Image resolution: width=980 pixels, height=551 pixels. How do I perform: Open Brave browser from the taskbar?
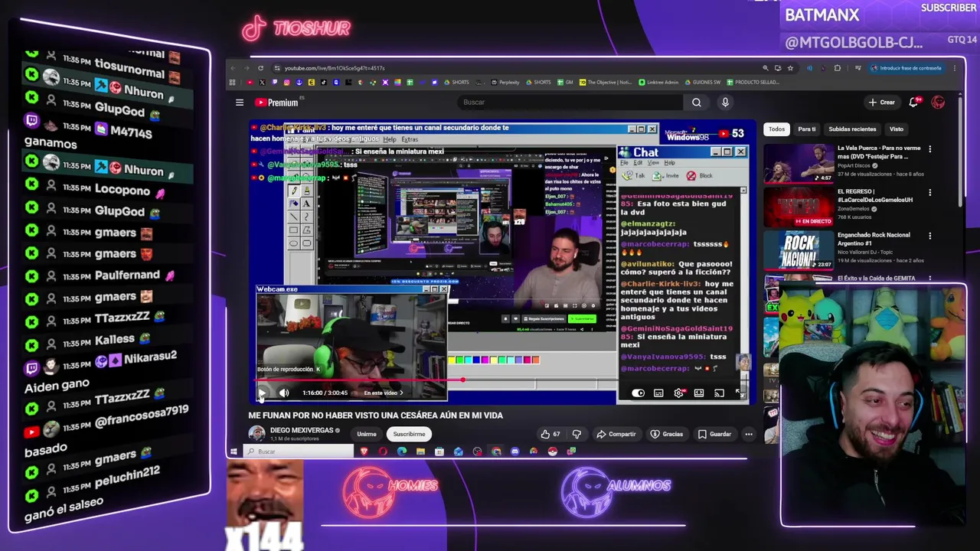[x=364, y=452]
